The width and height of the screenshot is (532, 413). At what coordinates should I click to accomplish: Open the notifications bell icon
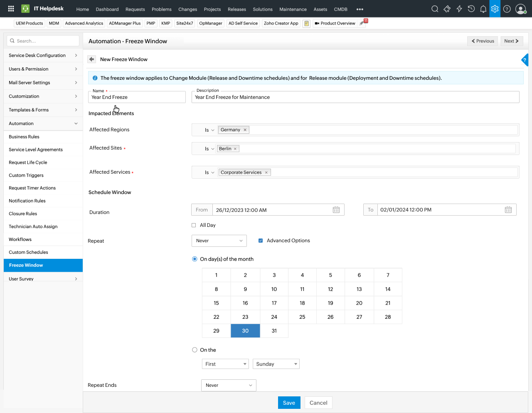coord(483,9)
